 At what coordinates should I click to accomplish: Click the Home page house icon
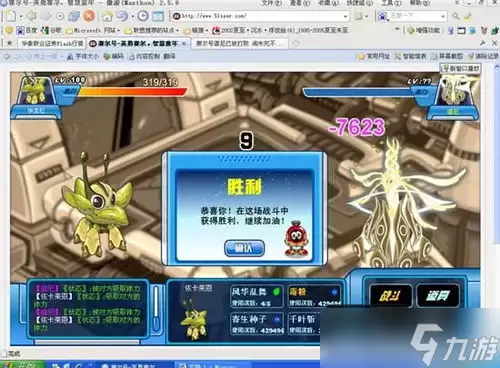point(107,16)
